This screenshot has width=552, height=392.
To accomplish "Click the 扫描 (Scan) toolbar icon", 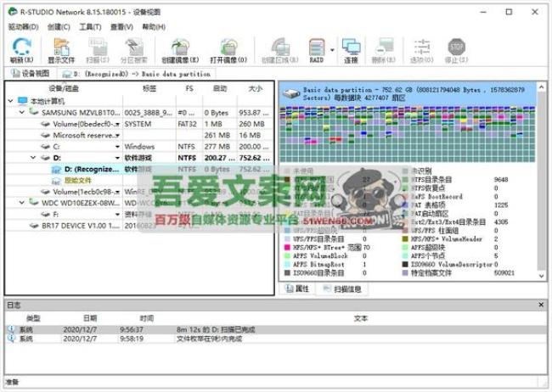I will (x=98, y=50).
